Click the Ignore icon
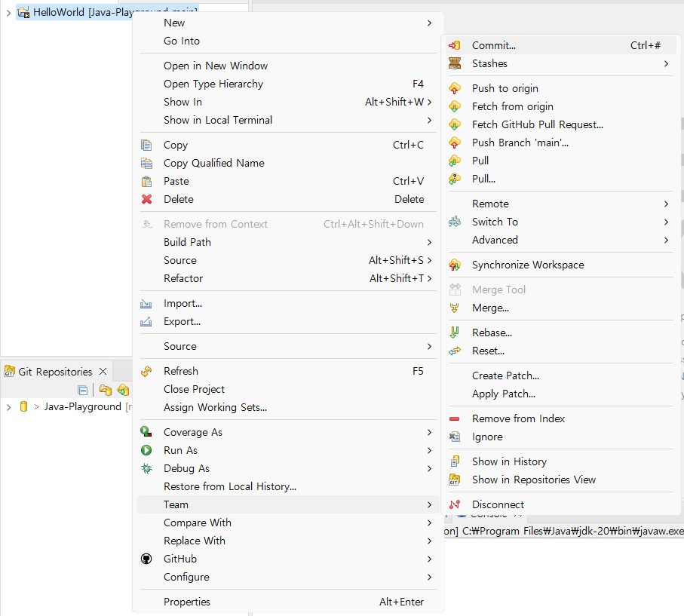684x616 pixels. coord(455,437)
